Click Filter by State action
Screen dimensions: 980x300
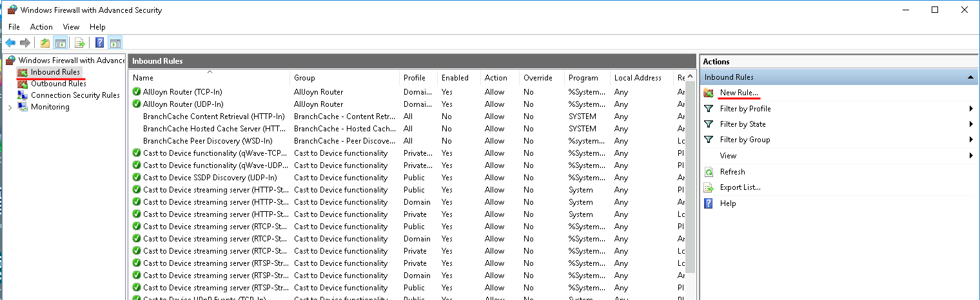pos(743,124)
